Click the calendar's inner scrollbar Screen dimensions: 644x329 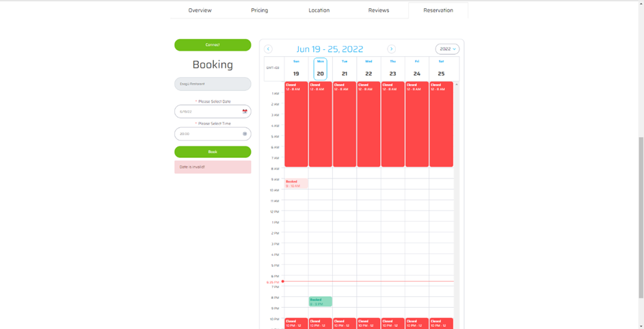[457, 205]
